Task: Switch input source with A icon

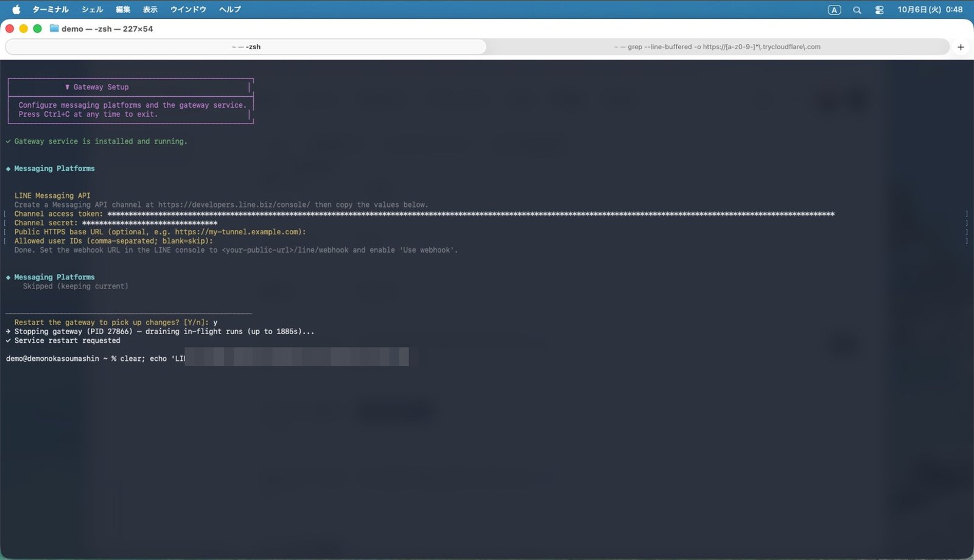Action: [834, 10]
